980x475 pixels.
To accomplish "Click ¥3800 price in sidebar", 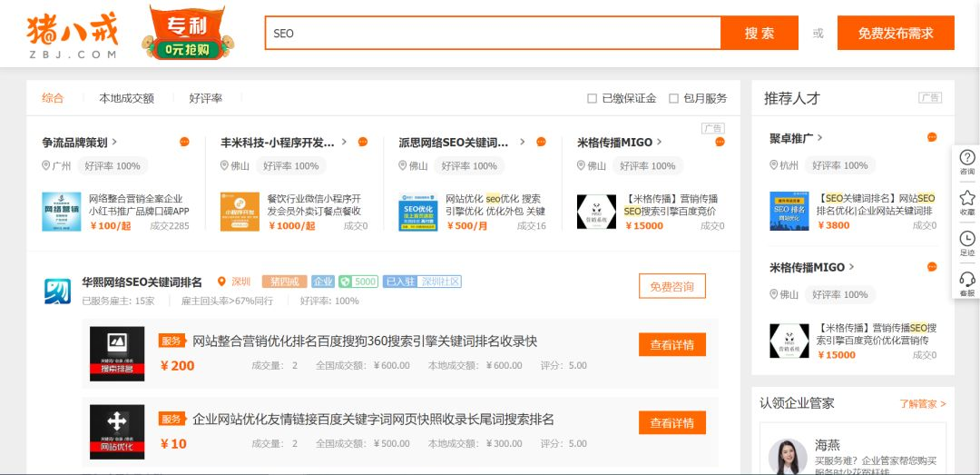I will pos(834,225).
